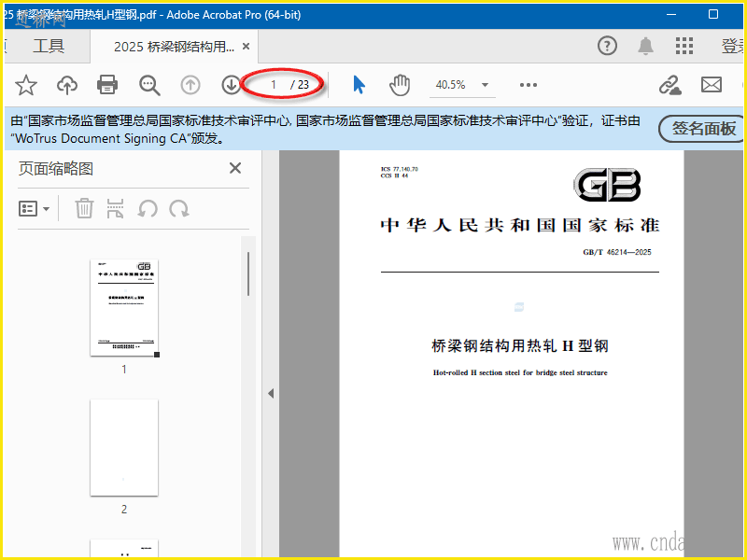Select page 1 thumbnail

(124, 308)
